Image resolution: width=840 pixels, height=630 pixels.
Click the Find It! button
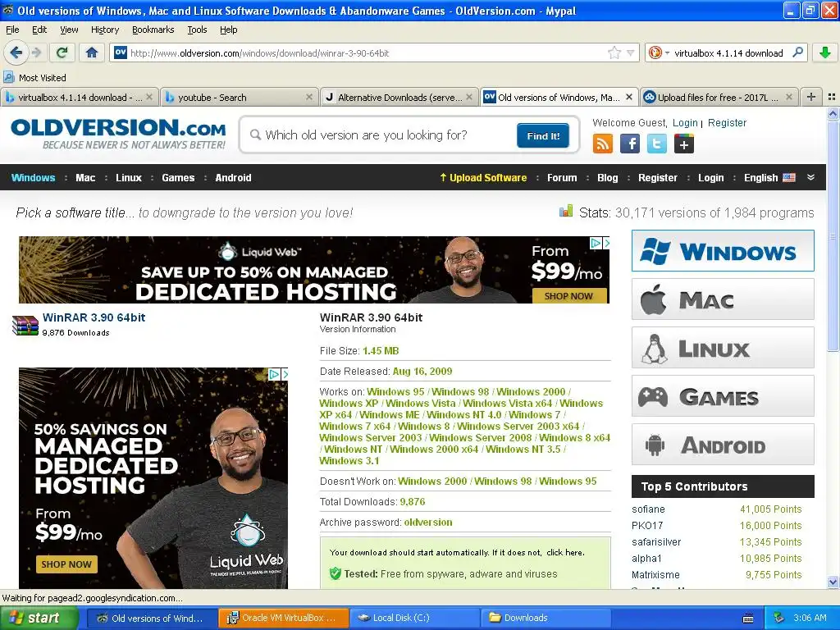(x=543, y=135)
